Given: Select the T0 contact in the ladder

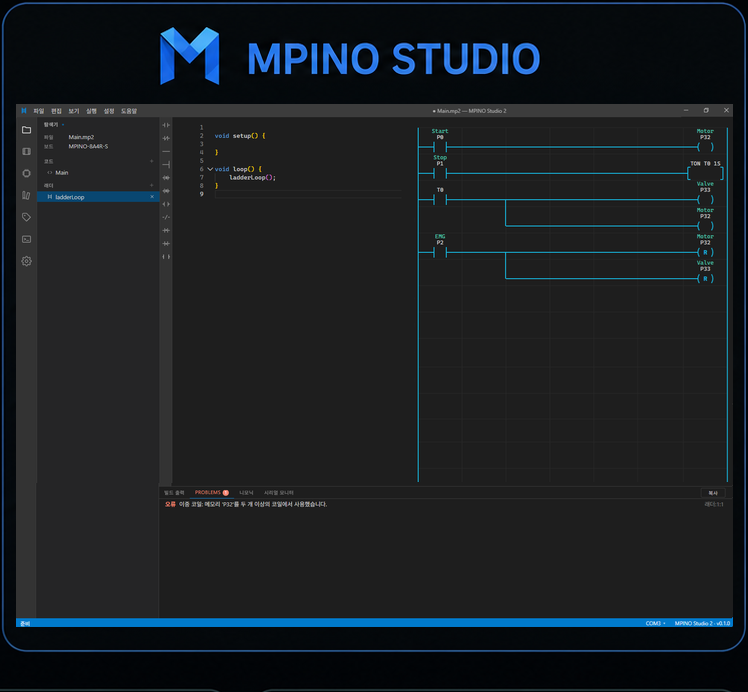Looking at the screenshot, I should click(440, 199).
